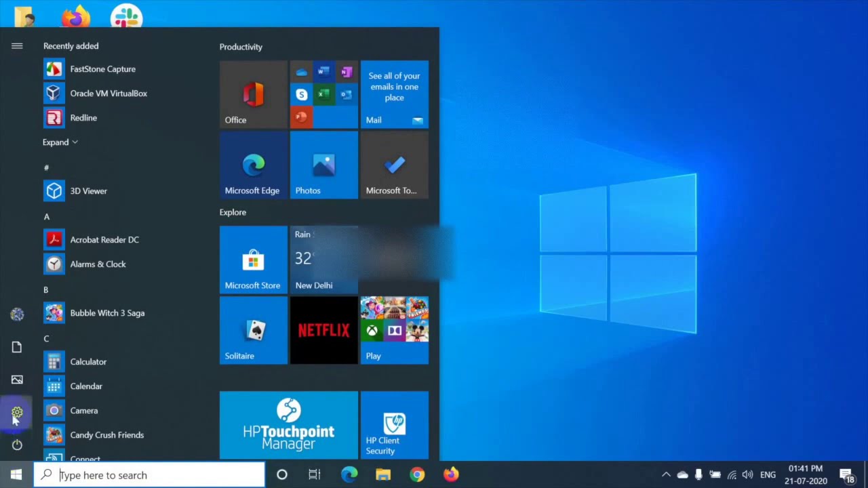
Task: Open the Mail tile
Action: click(x=395, y=95)
